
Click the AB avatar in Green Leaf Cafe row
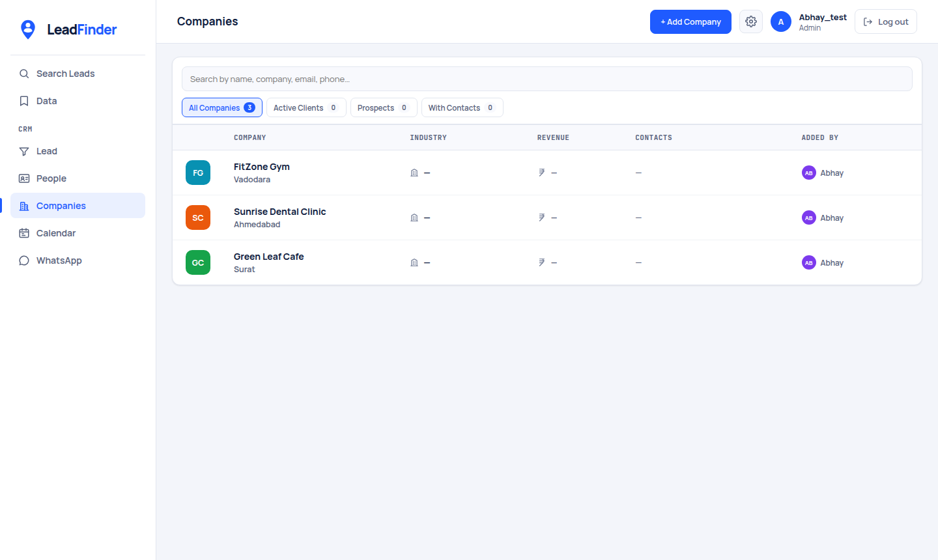click(x=809, y=262)
